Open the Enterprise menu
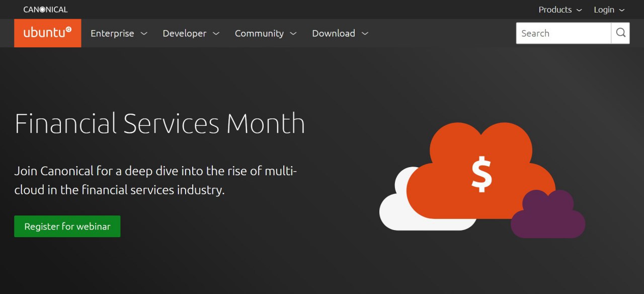644x294 pixels. (119, 33)
